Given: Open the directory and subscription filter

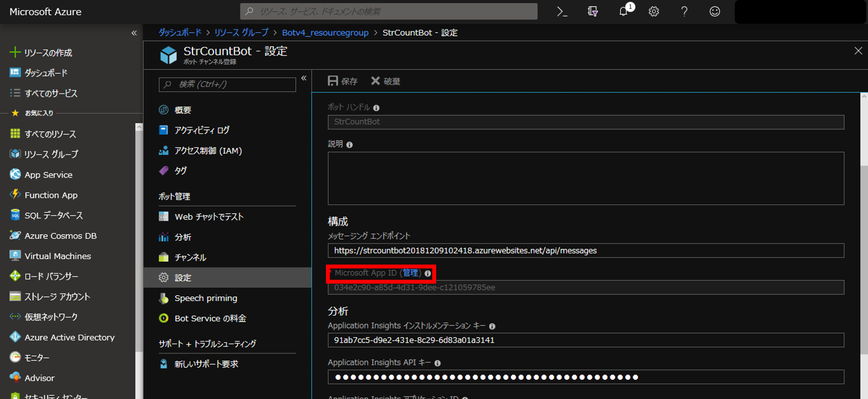Looking at the screenshot, I should (592, 12).
